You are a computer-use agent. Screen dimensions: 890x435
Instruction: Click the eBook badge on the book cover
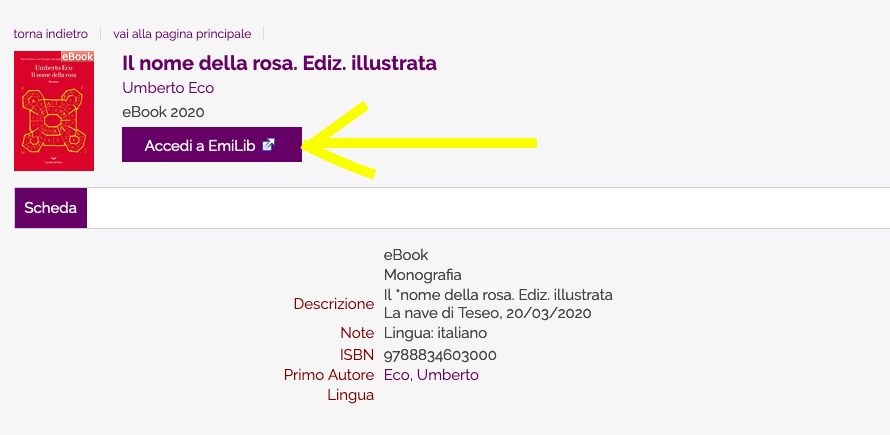point(77,56)
